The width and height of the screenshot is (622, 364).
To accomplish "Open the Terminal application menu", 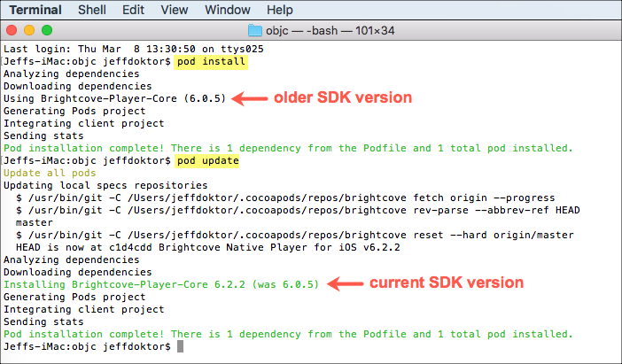I will coord(37,10).
